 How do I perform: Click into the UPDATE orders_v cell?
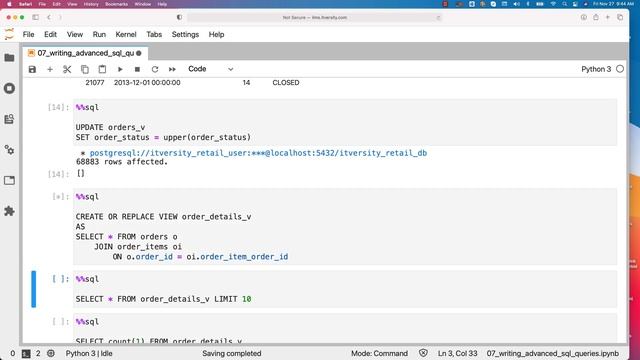pos(345,122)
